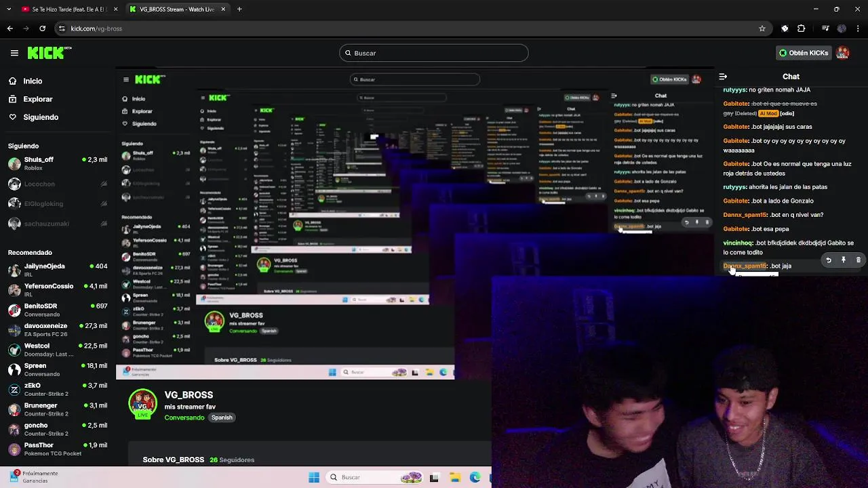Click the Westcol channel avatar
The image size is (868, 488).
point(14,350)
